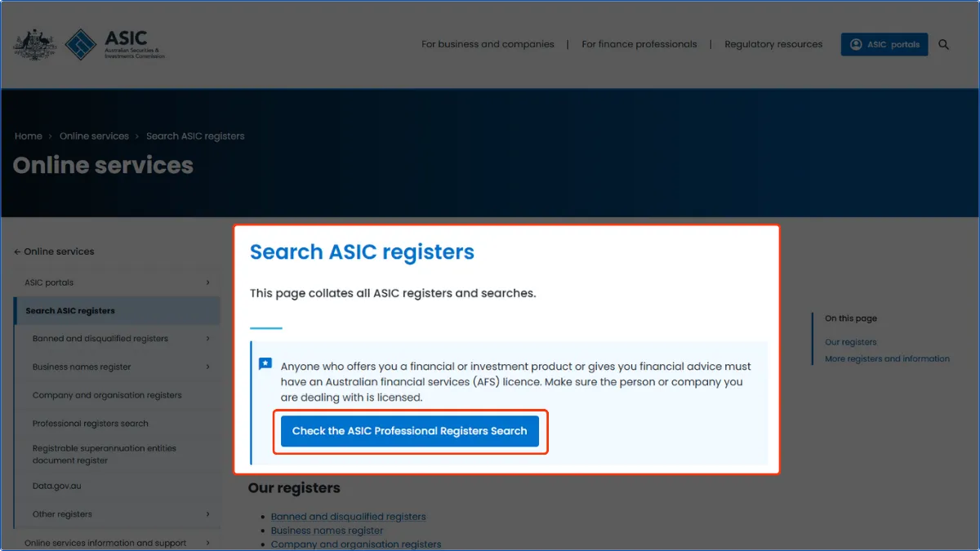Expand Banned and disqualified registers chevron
The image size is (980, 551).
(207, 339)
